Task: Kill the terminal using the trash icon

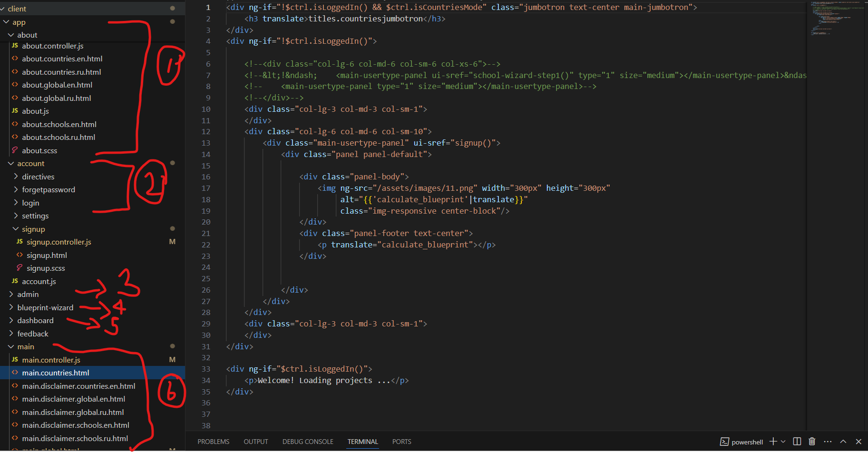Action: click(812, 441)
